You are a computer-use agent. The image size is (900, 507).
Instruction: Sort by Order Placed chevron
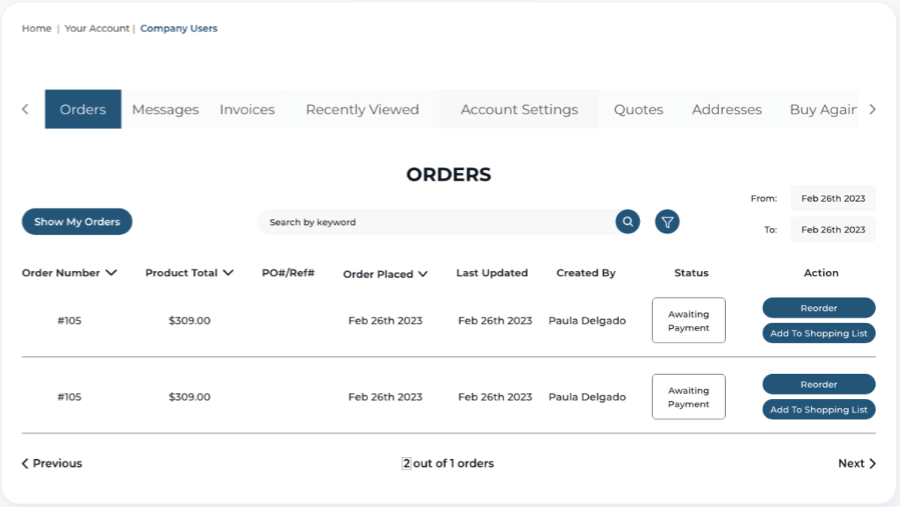pos(423,274)
